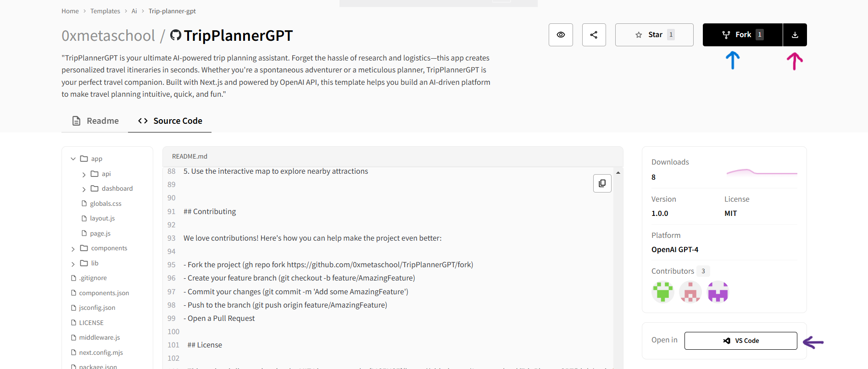Click the purple contributor avatar
This screenshot has height=369, width=868.
click(718, 292)
